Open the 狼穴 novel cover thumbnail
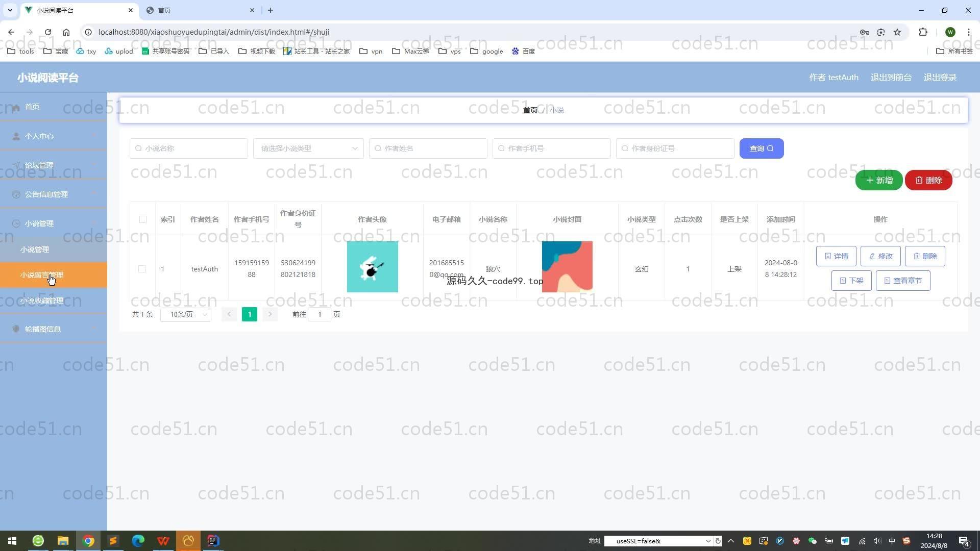This screenshot has width=980, height=551. pyautogui.click(x=567, y=267)
